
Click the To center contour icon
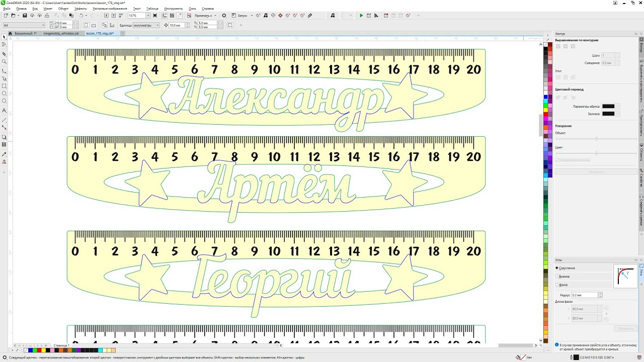tap(557, 46)
